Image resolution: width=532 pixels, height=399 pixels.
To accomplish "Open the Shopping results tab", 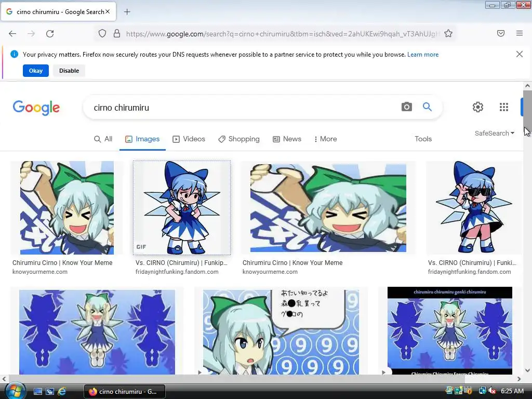I will [x=239, y=139].
